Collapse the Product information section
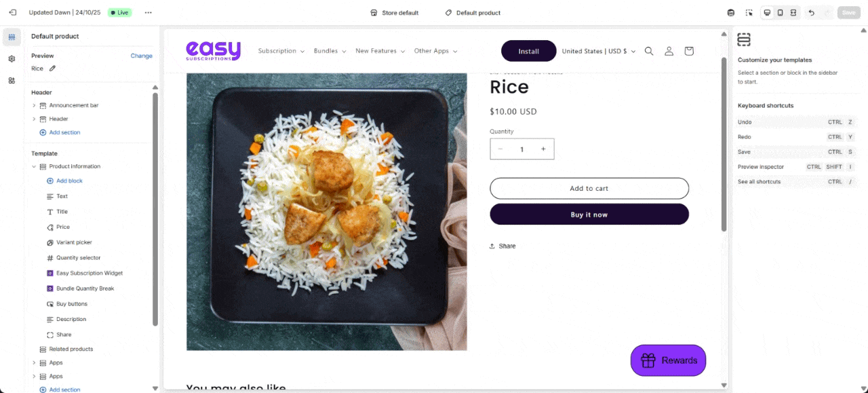This screenshot has width=868, height=393. pos(34,166)
